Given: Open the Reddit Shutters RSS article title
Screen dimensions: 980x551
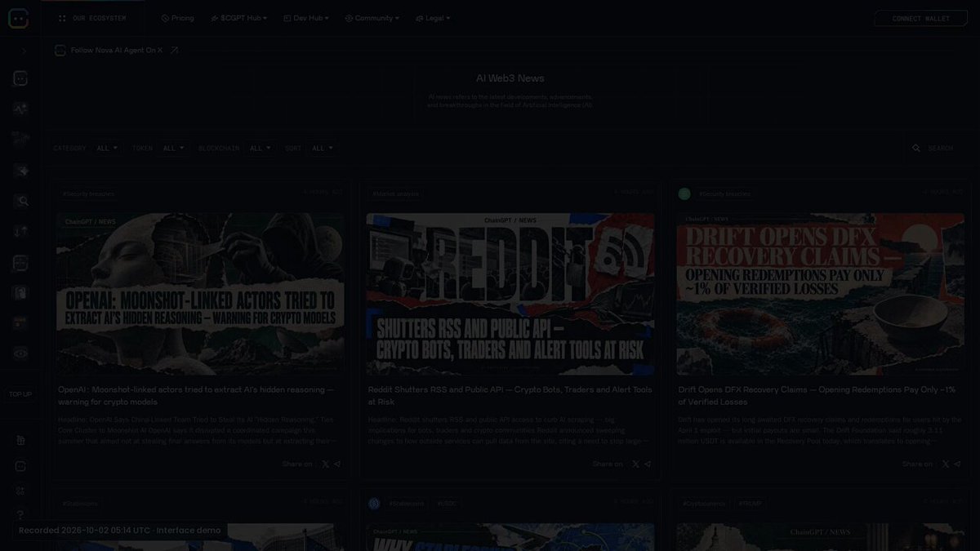Looking at the screenshot, I should pyautogui.click(x=510, y=396).
